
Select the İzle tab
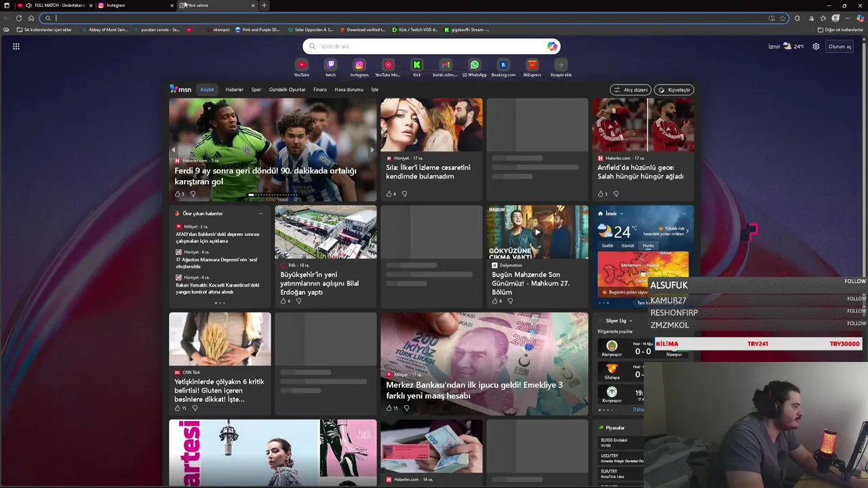(x=375, y=89)
